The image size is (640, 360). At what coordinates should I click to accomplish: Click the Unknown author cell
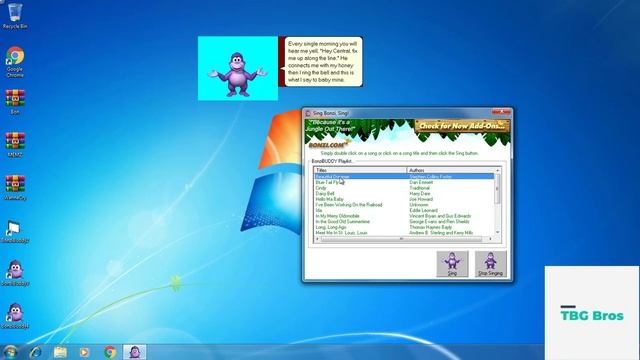418,204
